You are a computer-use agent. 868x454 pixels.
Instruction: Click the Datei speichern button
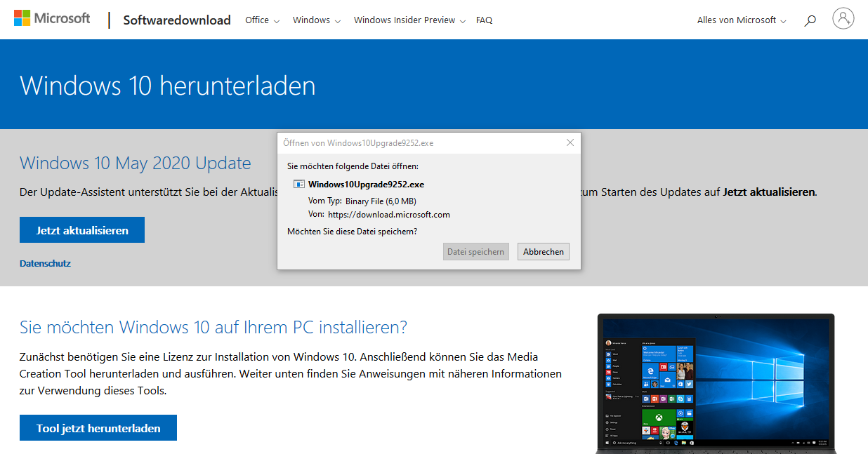click(476, 252)
